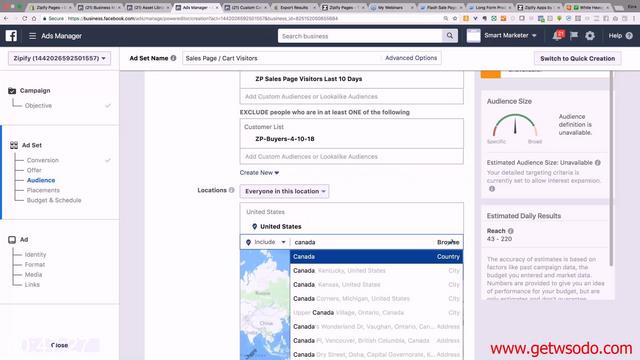
Task: Click the browser address bar URL
Action: click(x=202, y=18)
